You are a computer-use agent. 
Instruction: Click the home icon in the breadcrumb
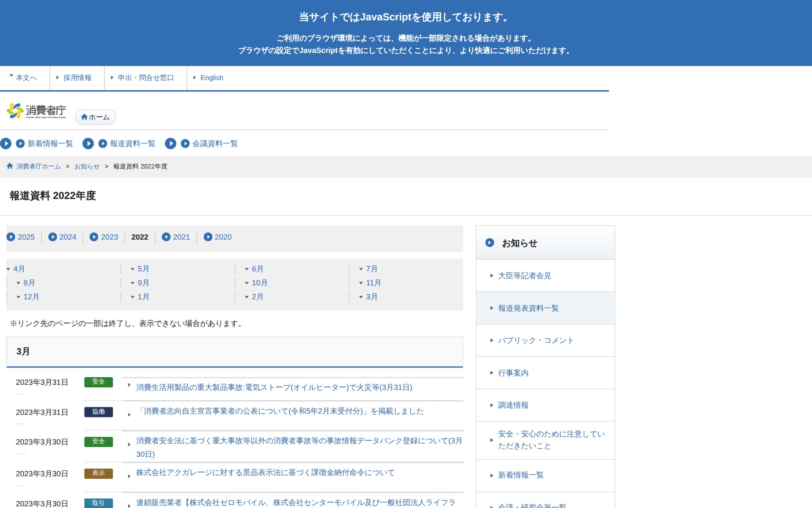9,166
